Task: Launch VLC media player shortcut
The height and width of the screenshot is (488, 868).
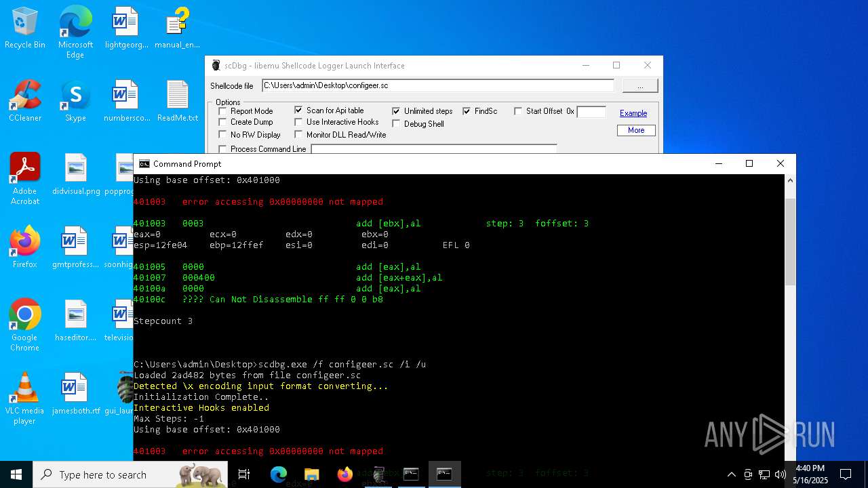Action: (25, 399)
